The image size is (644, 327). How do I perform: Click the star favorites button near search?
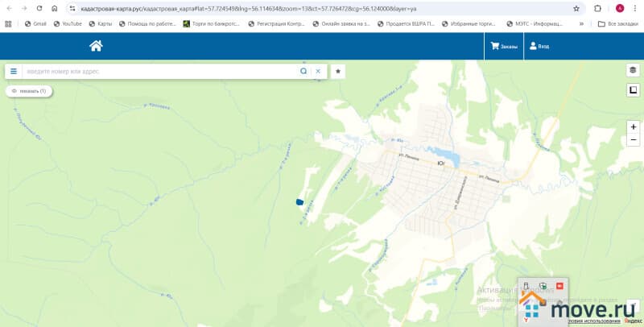pyautogui.click(x=338, y=71)
